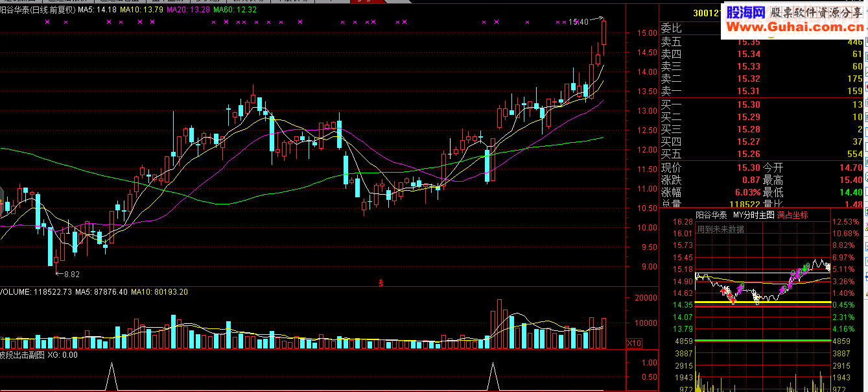Click the 涨跌 change value 0.87
The width and height of the screenshot is (868, 392).
tap(751, 180)
